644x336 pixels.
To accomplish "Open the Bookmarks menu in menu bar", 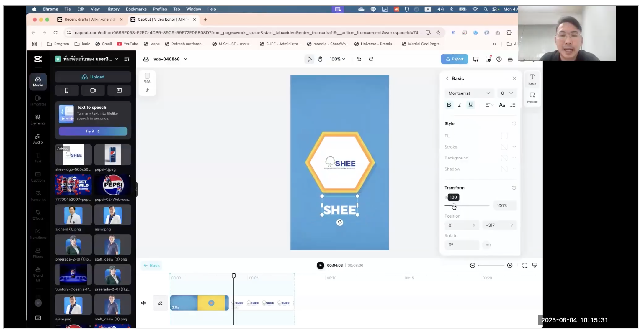I will point(136,9).
